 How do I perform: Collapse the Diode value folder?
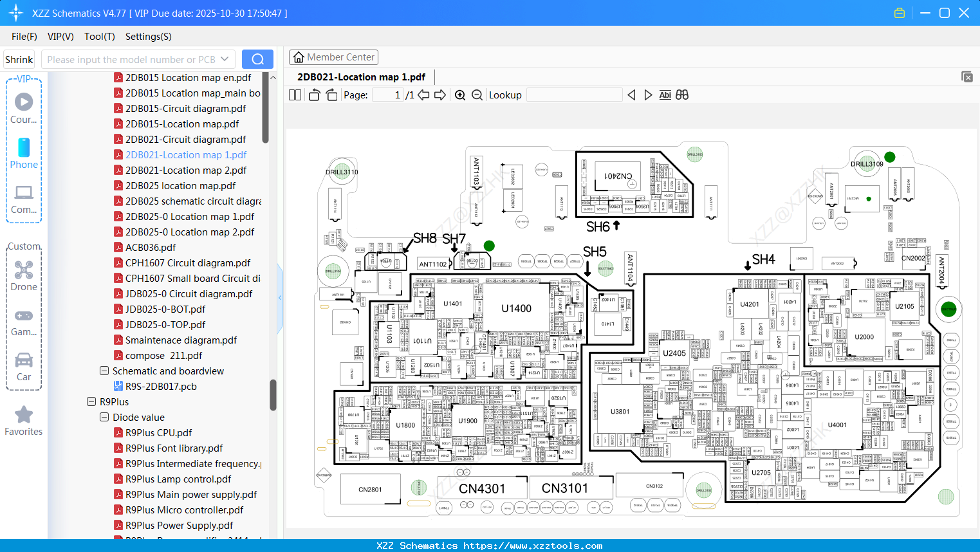tap(104, 417)
